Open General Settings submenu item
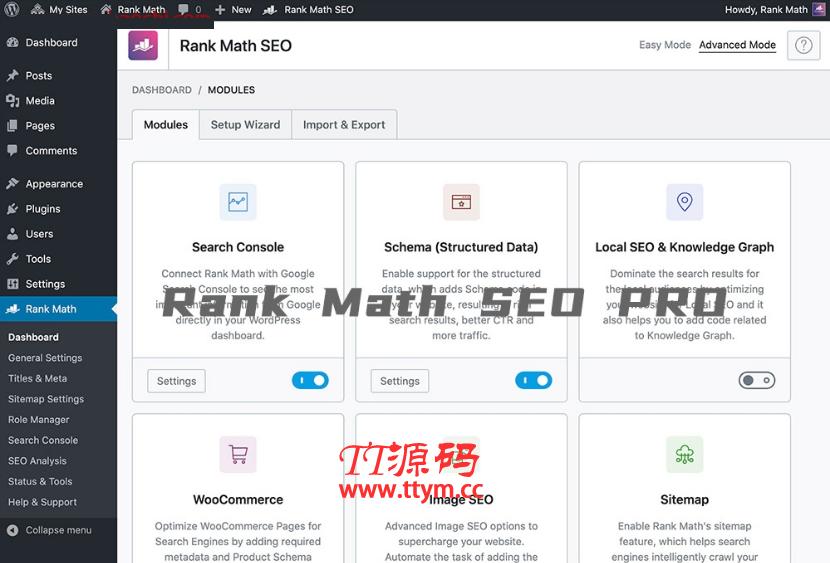The width and height of the screenshot is (830, 563). 45,358
